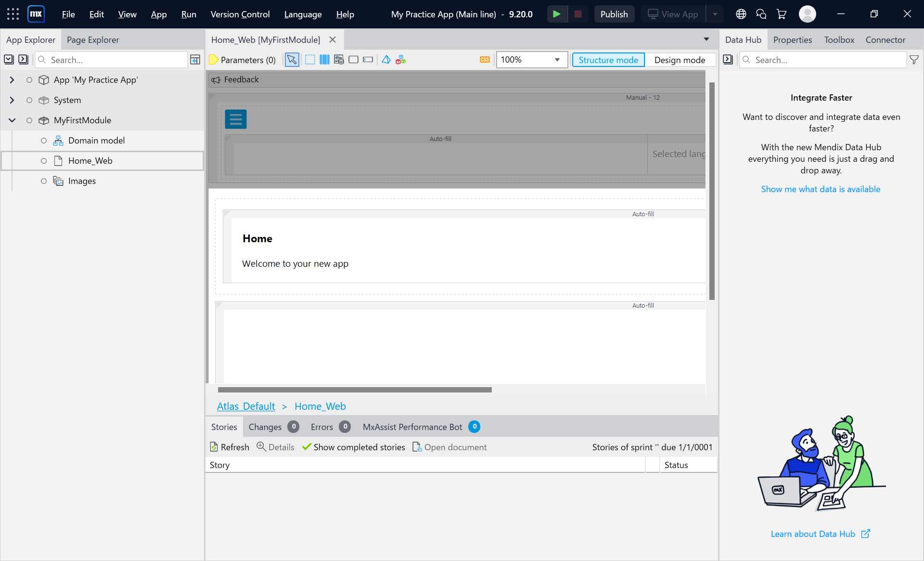Open the Version Control menu
The image size is (924, 561).
(240, 14)
